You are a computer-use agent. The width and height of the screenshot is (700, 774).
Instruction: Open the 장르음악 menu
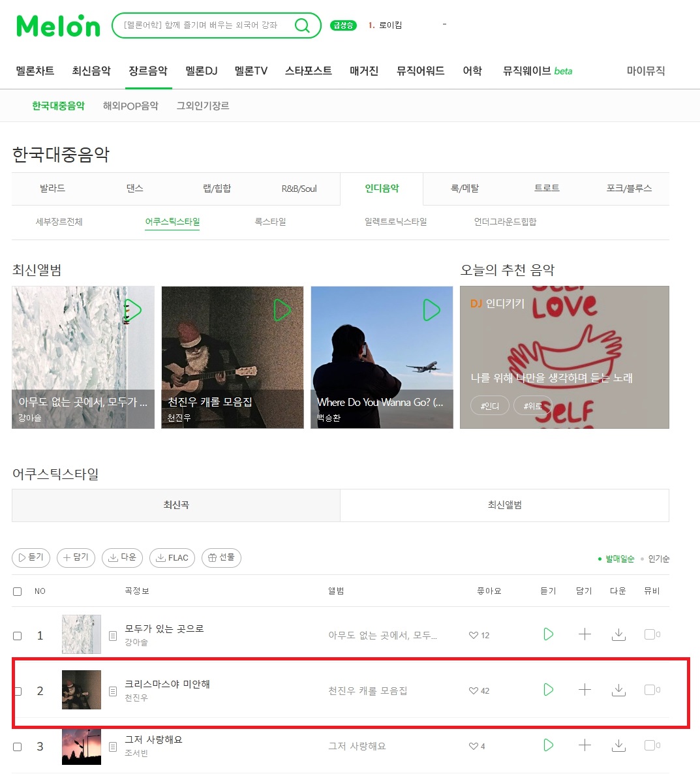tap(148, 71)
